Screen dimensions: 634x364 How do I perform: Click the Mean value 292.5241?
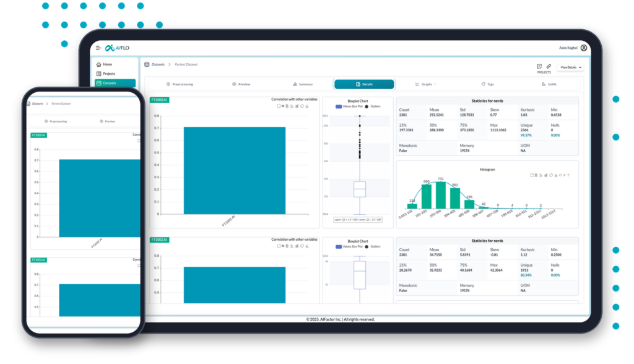coord(436,115)
